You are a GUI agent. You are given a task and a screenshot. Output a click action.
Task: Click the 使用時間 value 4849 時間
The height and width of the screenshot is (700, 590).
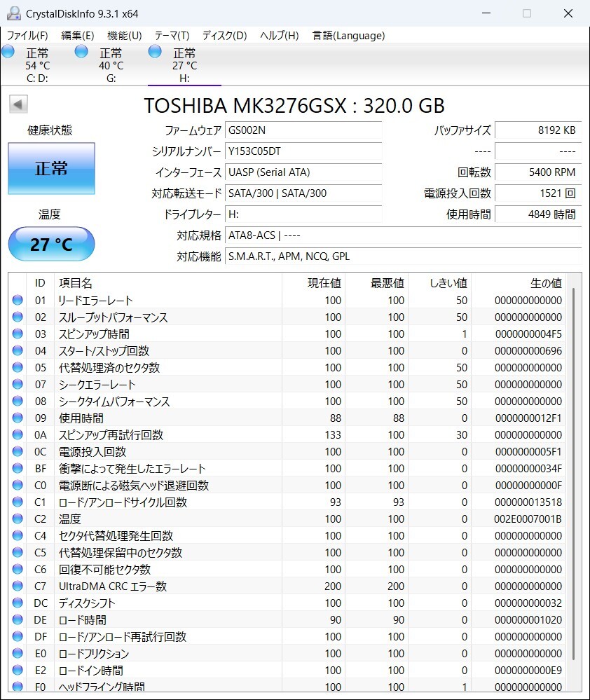tap(538, 214)
